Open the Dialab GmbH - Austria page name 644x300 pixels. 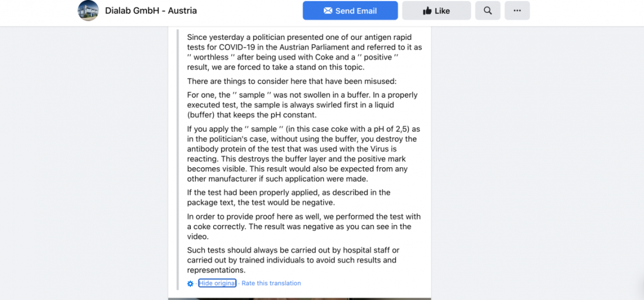(150, 11)
